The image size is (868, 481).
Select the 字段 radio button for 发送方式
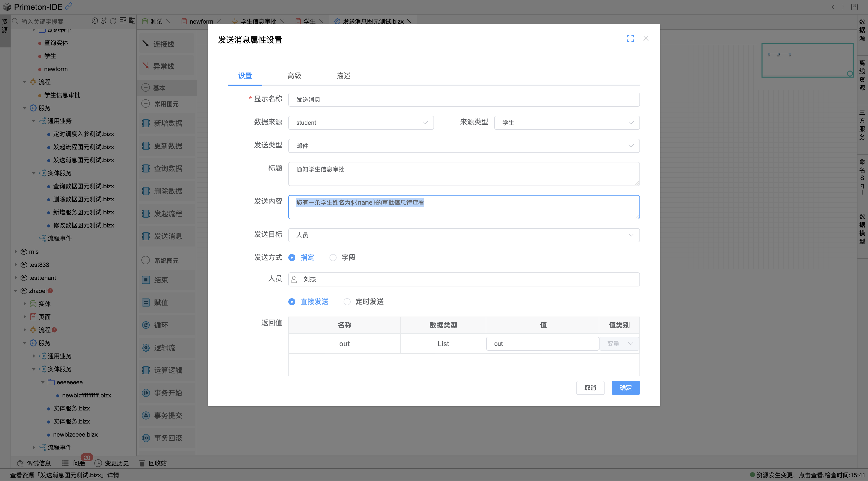pos(333,257)
